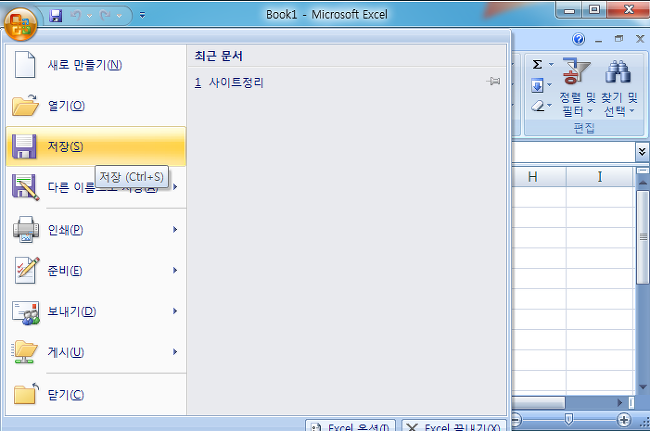Click the 찾기 및 선택 binoculars button
The image size is (650, 431).
click(619, 88)
